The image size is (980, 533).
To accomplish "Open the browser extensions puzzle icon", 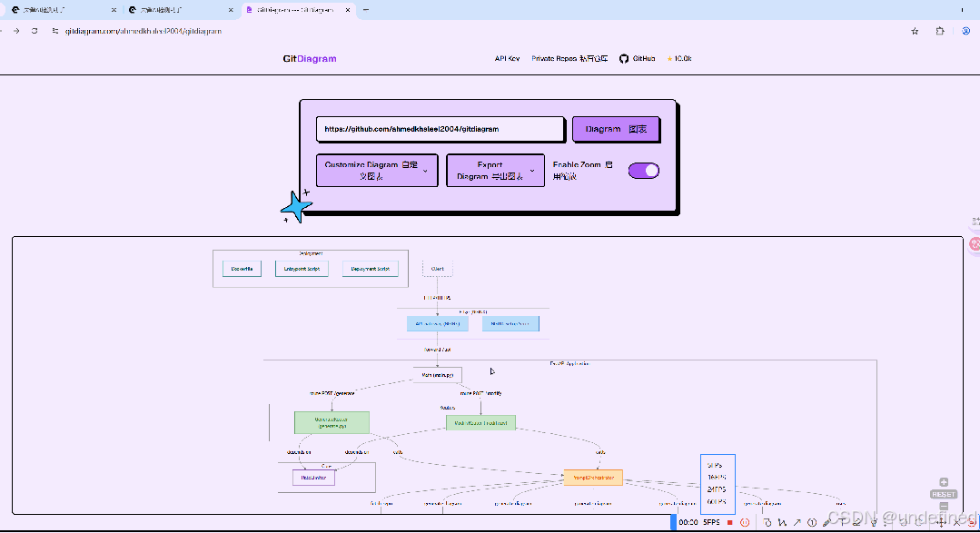I will 940,31.
